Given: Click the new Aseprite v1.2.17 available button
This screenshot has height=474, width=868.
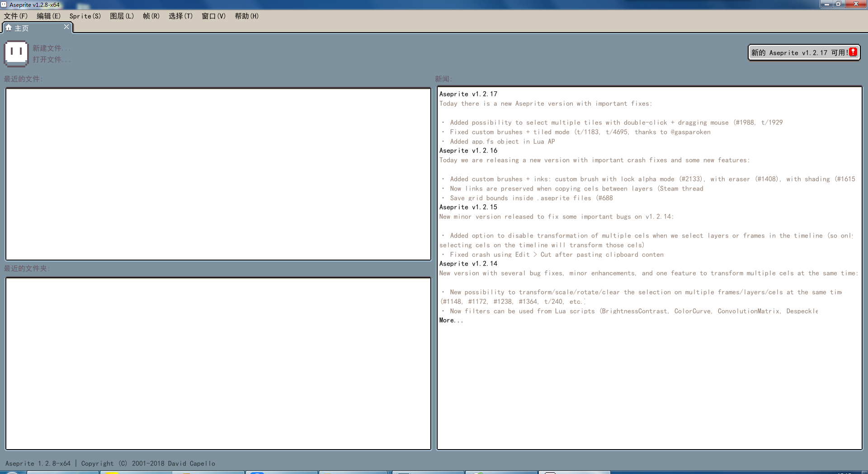Looking at the screenshot, I should [x=804, y=52].
